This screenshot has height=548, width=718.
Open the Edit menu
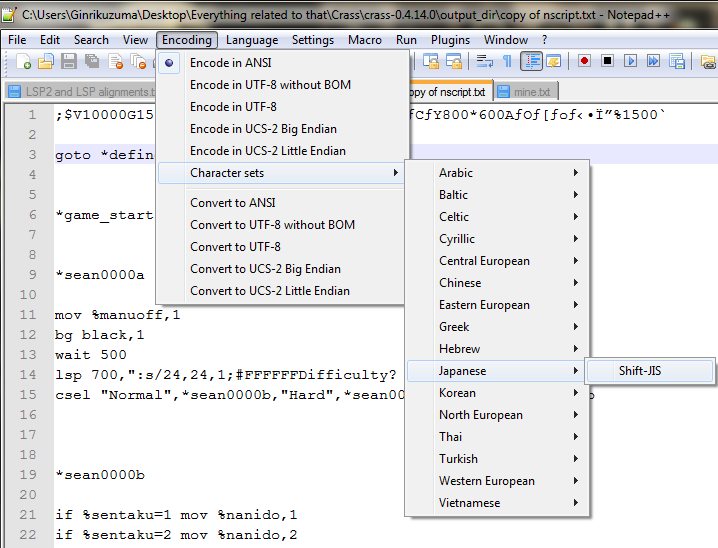pyautogui.click(x=50, y=40)
